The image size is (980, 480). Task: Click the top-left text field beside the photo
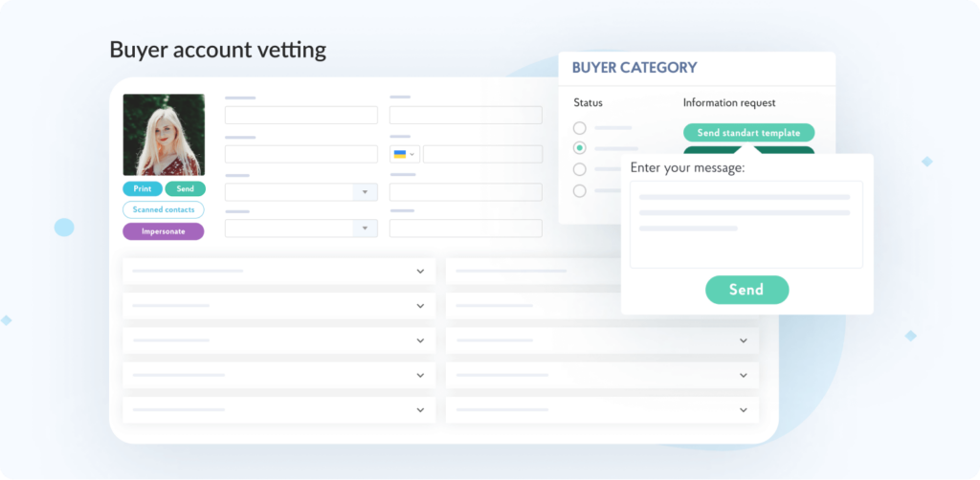(x=301, y=116)
